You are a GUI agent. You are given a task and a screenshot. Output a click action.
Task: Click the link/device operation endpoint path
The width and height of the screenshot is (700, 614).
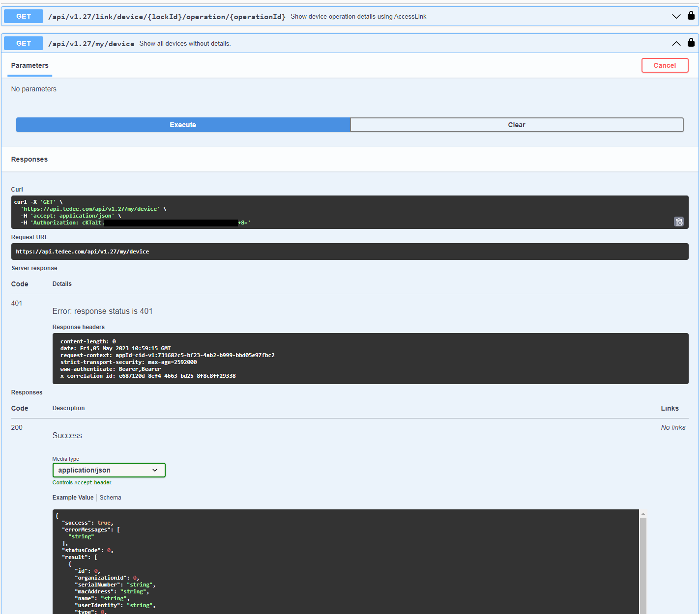167,17
